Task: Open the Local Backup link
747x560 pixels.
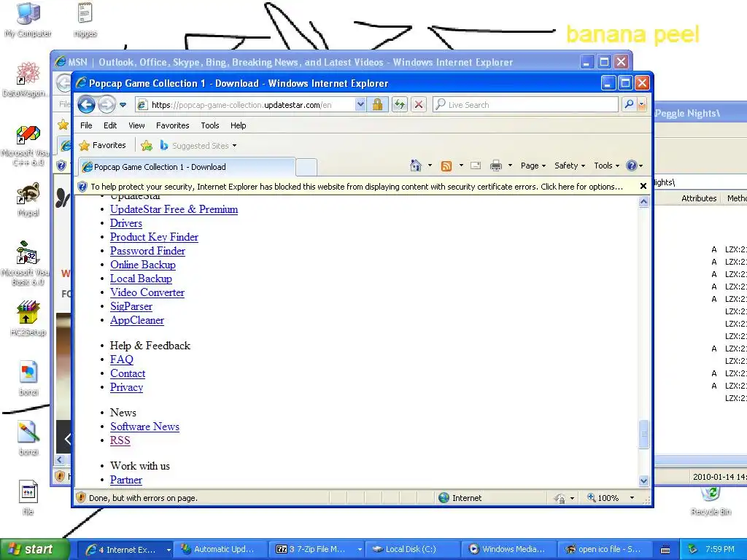Action: point(141,279)
